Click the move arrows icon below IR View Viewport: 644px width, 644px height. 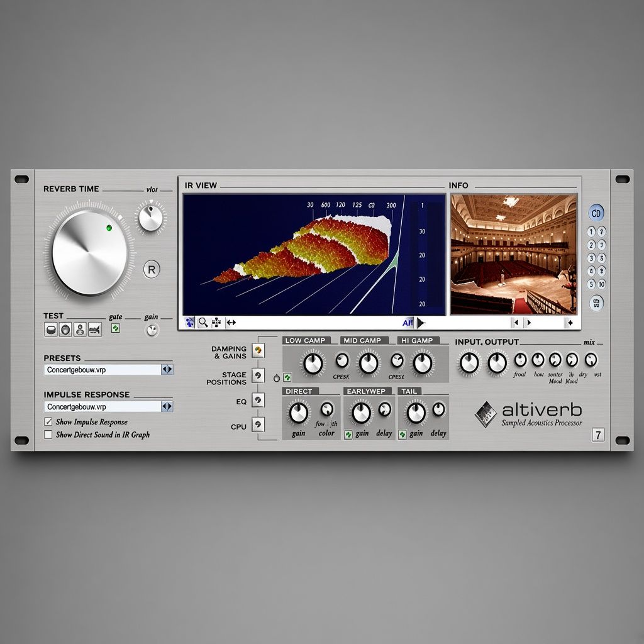[216, 323]
